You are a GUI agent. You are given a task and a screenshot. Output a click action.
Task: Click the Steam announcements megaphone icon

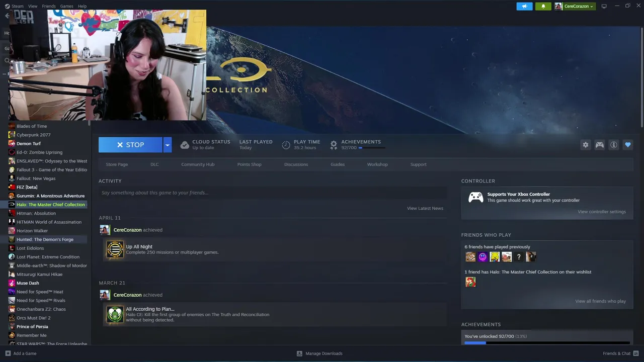click(524, 7)
